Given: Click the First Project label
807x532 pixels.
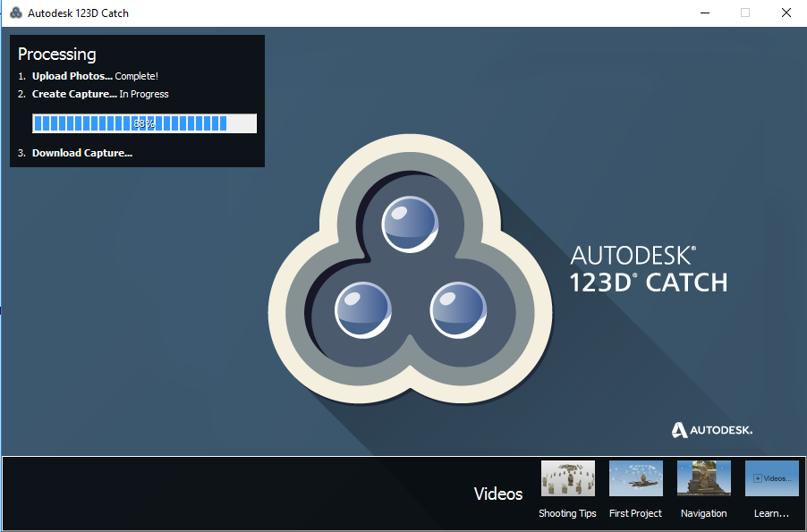Looking at the screenshot, I should pyautogui.click(x=635, y=513).
